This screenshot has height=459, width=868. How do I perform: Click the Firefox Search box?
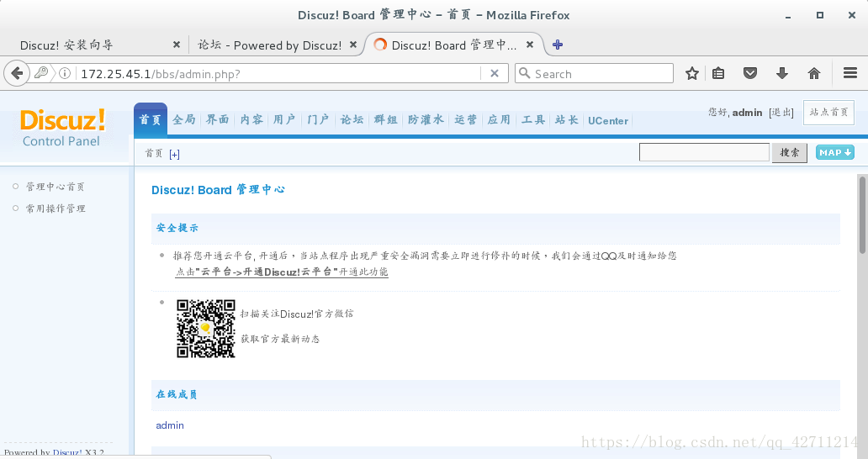click(x=594, y=73)
